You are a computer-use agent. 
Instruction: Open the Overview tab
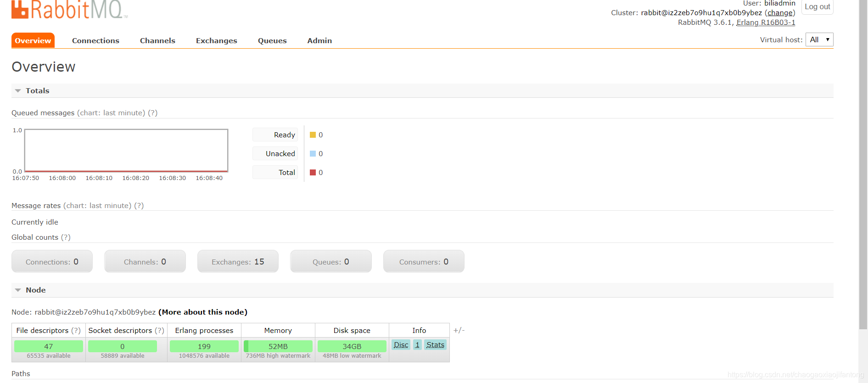pos(33,40)
